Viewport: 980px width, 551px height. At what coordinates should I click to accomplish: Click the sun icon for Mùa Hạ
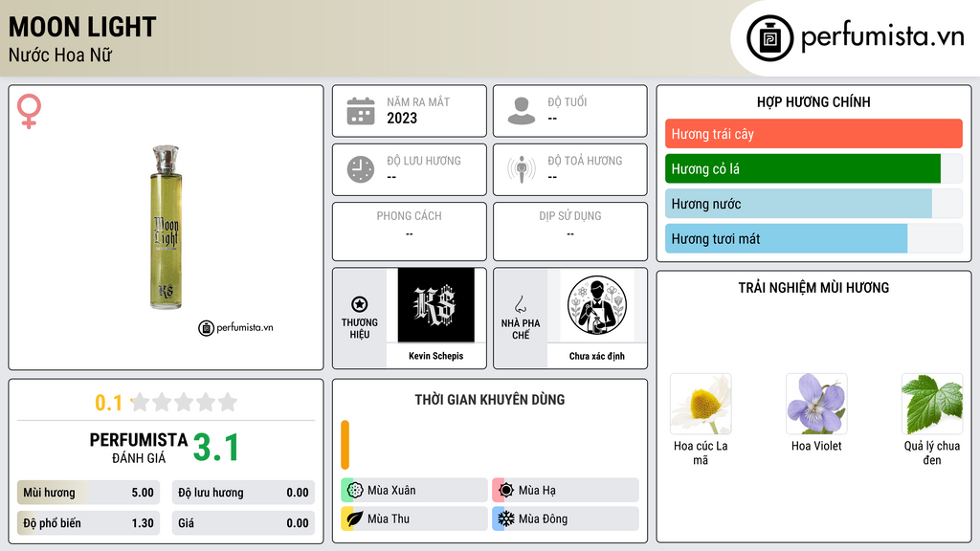[x=506, y=491]
